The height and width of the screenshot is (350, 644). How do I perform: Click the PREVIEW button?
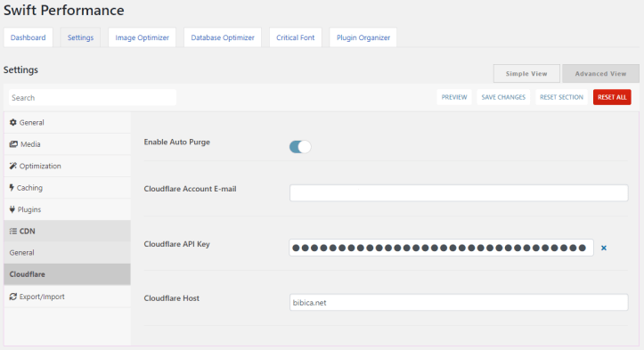click(454, 97)
